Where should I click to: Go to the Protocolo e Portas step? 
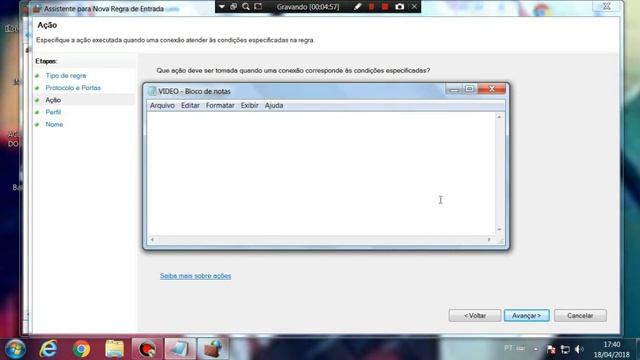73,88
